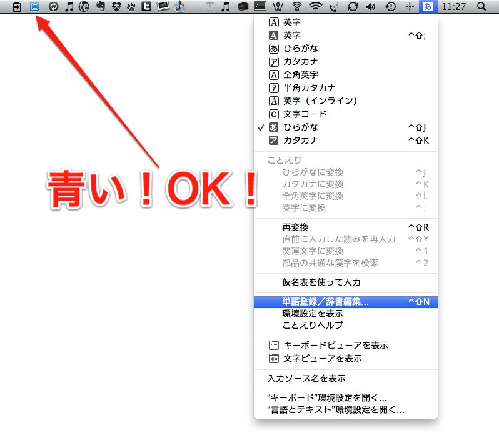Image resolution: width=499 pixels, height=448 pixels.
Task: Click the Wi-Fi status icon
Action: (x=316, y=7)
